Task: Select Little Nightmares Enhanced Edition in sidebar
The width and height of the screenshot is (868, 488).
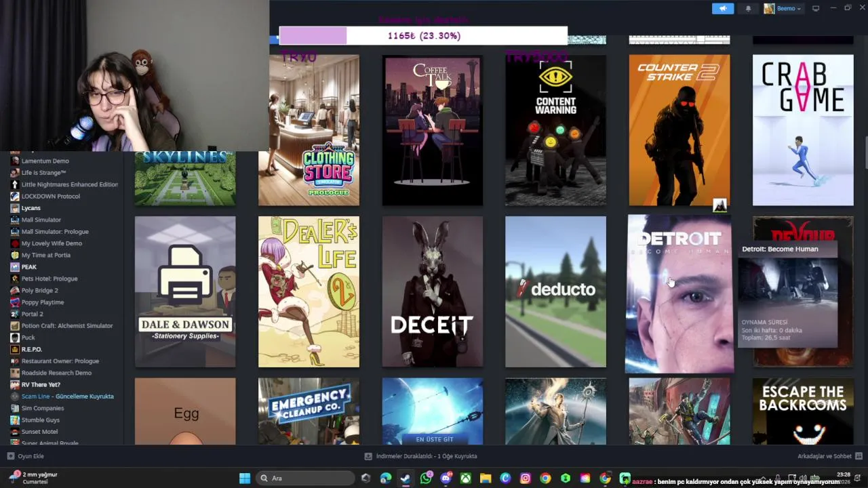Action: click(x=70, y=184)
